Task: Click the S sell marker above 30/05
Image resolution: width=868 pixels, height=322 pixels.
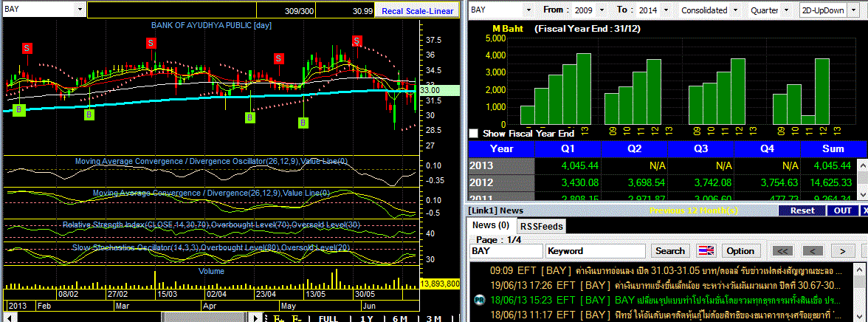Action: coord(357,41)
